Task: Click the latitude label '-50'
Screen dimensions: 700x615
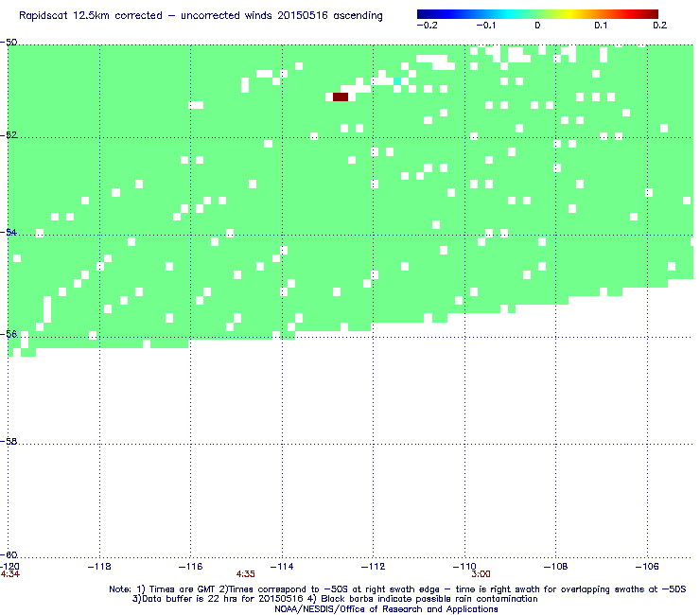Action: pos(9,43)
